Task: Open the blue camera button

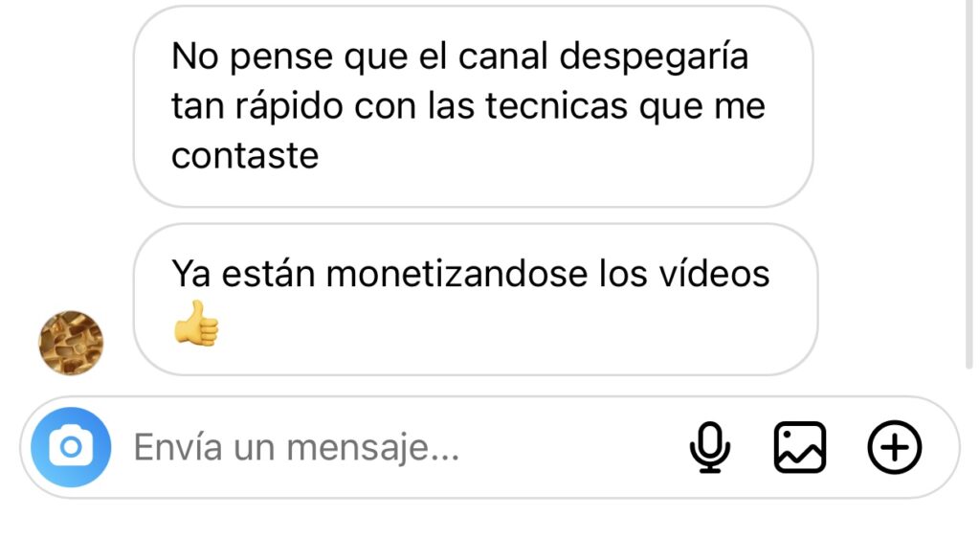Action: (x=71, y=447)
